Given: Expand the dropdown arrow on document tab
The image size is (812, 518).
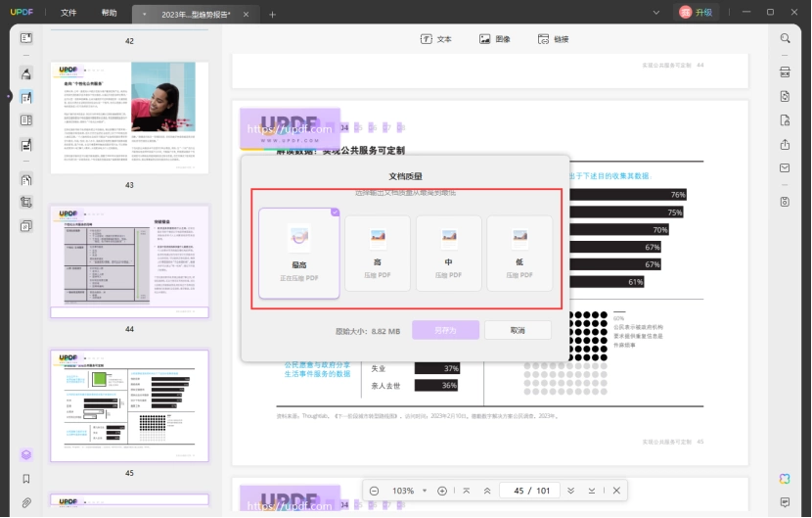Looking at the screenshot, I should tap(144, 15).
